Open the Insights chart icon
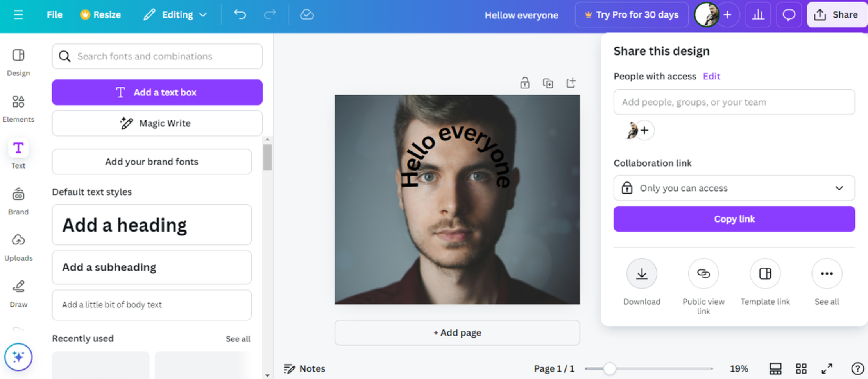 758,15
